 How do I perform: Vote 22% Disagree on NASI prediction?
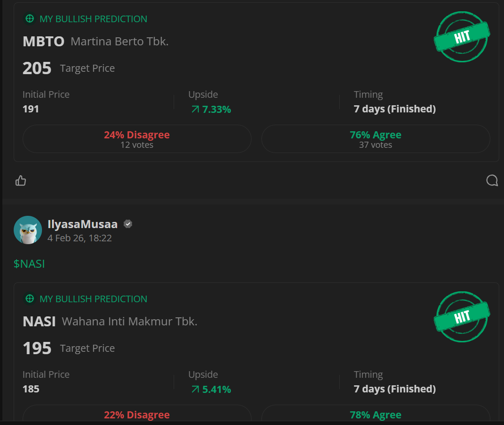[137, 414]
